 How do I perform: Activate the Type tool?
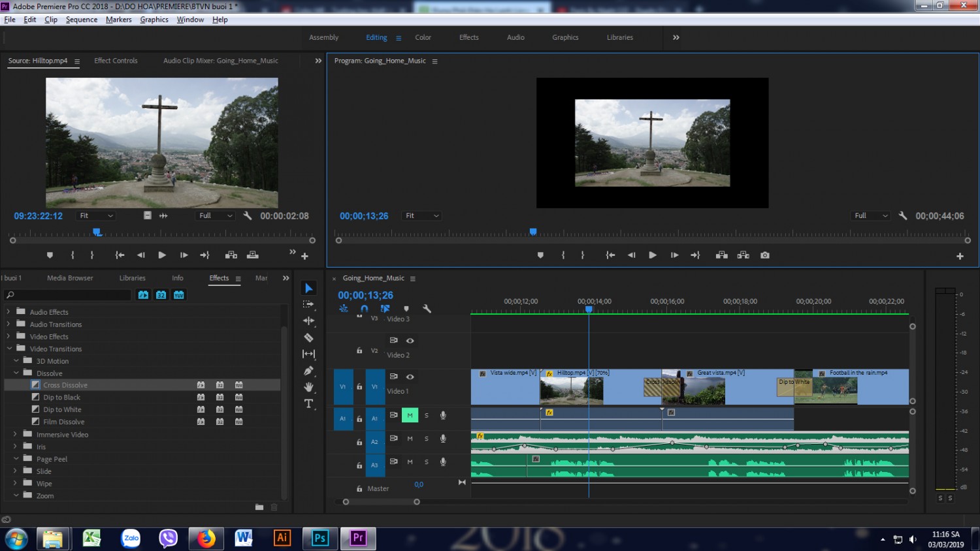[309, 404]
